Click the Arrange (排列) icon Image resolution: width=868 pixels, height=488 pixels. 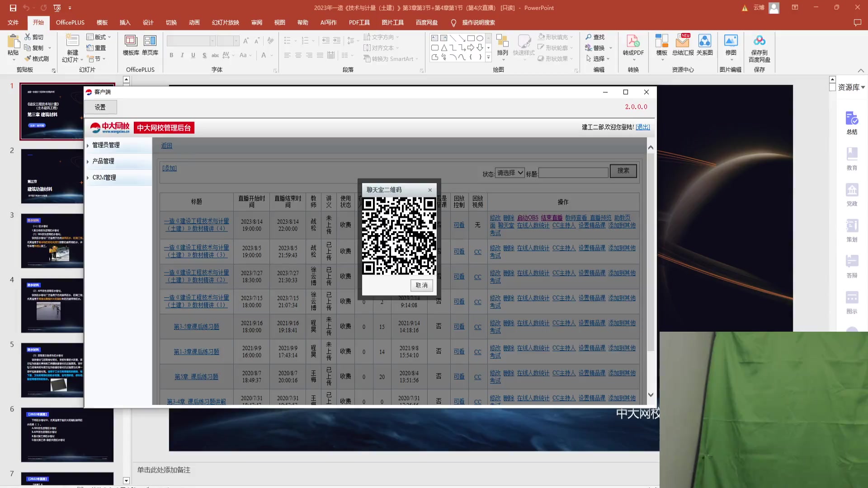click(x=502, y=41)
